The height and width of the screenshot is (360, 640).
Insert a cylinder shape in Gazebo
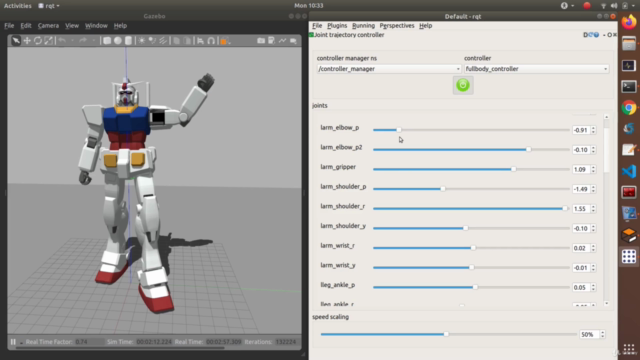click(128, 41)
